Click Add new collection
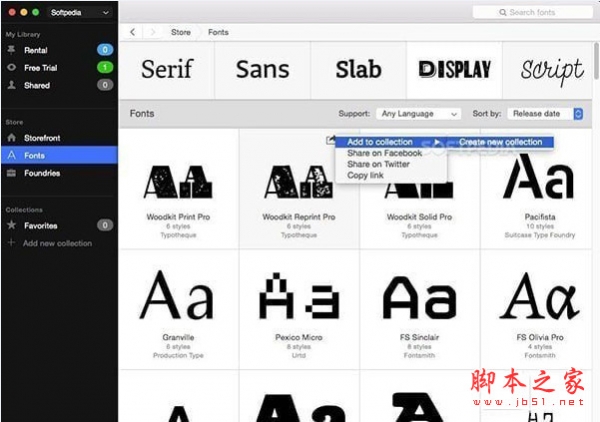 click(57, 243)
